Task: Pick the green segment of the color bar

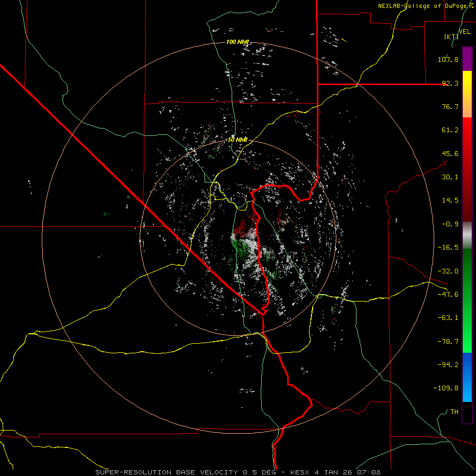Action: click(467, 300)
